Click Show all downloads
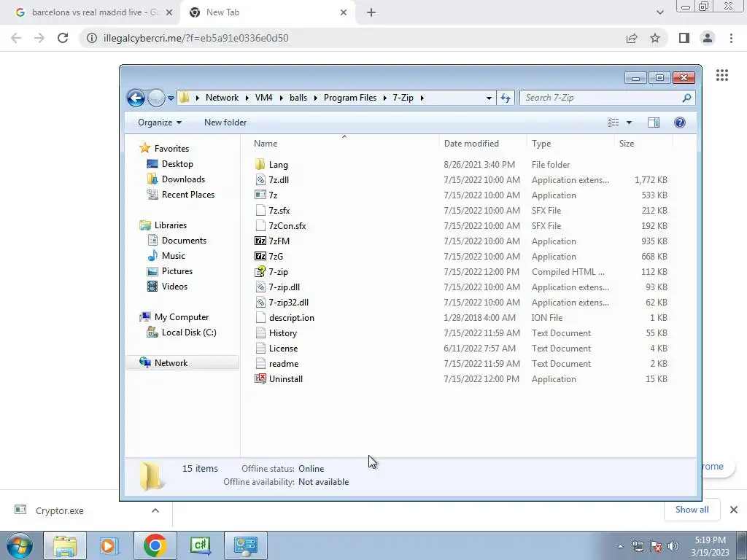This screenshot has height=560, width=747. tap(692, 510)
